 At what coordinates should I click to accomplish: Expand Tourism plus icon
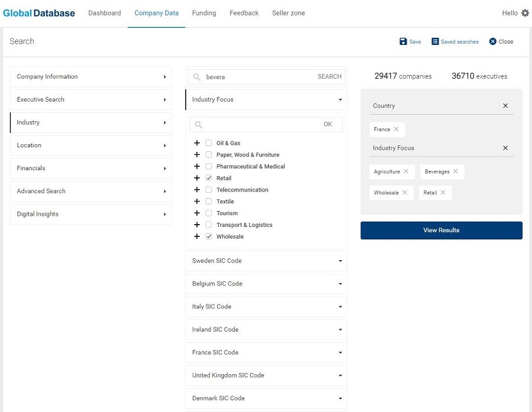(x=197, y=213)
